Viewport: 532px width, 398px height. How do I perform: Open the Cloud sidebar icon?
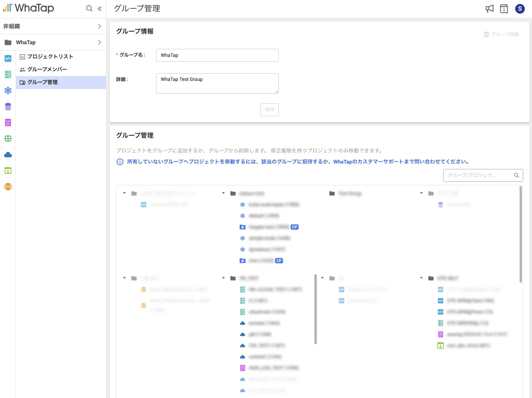[x=8, y=155]
